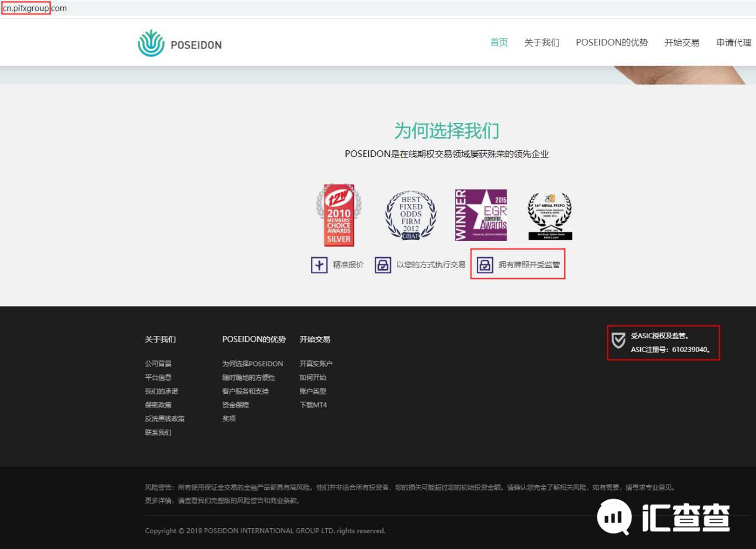Open the 我们的承诺 footer link
The width and height of the screenshot is (756, 549).
[x=161, y=391]
